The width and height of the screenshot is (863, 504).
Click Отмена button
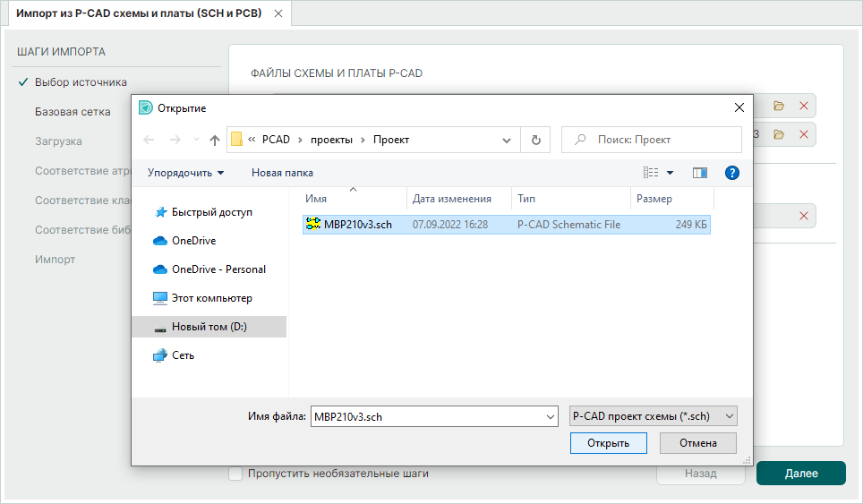[x=698, y=443]
